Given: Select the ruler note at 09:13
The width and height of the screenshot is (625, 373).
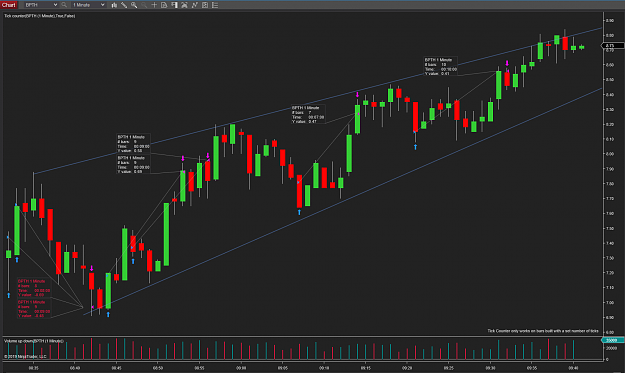Looking at the screenshot, I should (x=308, y=114).
